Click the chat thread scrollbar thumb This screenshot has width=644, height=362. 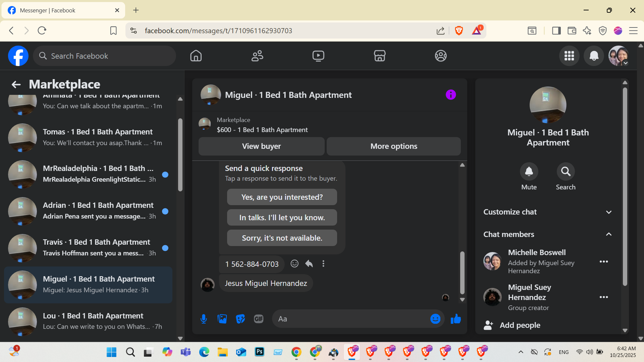[x=462, y=273]
